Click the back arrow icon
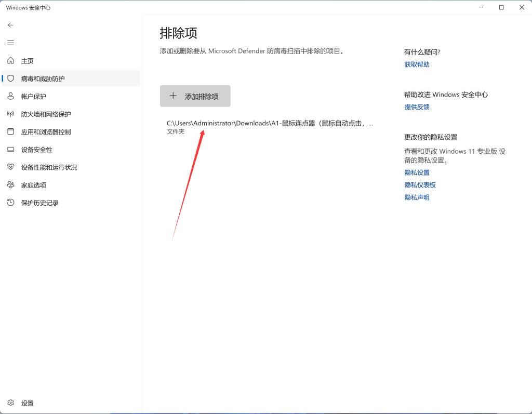The height and width of the screenshot is (414, 532). pos(10,25)
